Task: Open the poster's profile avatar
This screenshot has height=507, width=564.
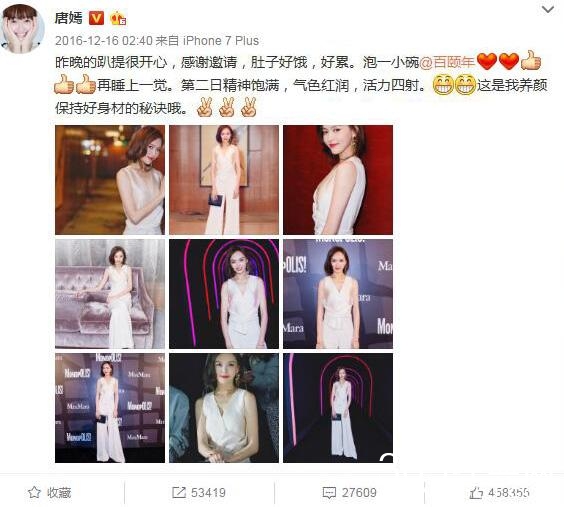Action: pos(22,29)
